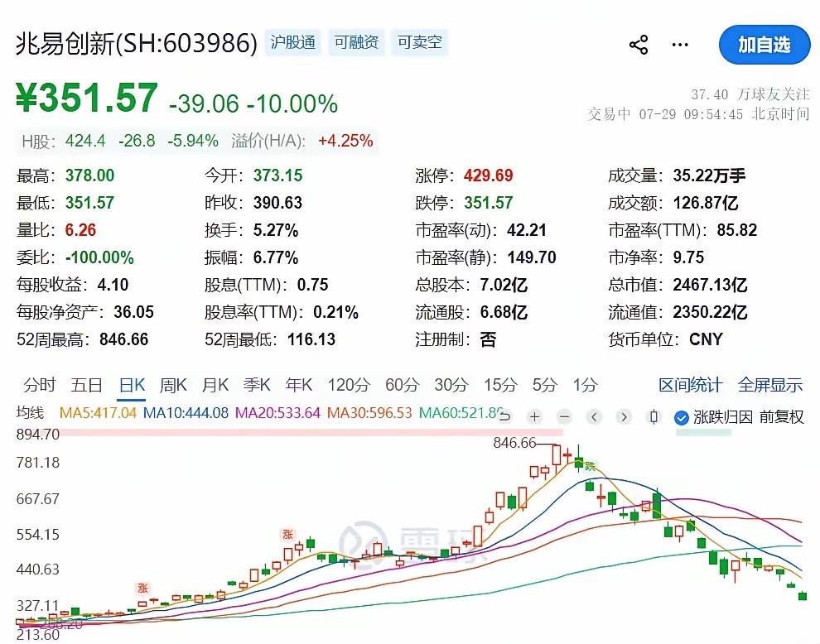820x644 pixels.
Task: Select the 周K chart tab
Action: click(x=173, y=385)
